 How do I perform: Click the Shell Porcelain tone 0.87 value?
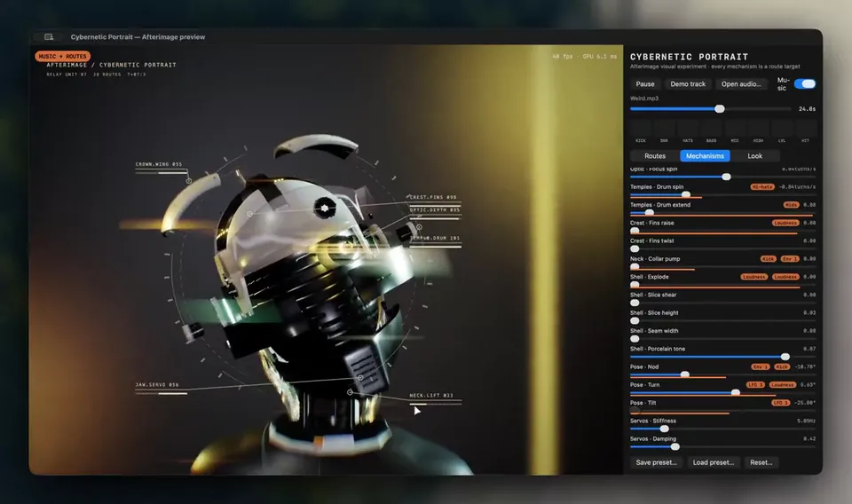(809, 349)
